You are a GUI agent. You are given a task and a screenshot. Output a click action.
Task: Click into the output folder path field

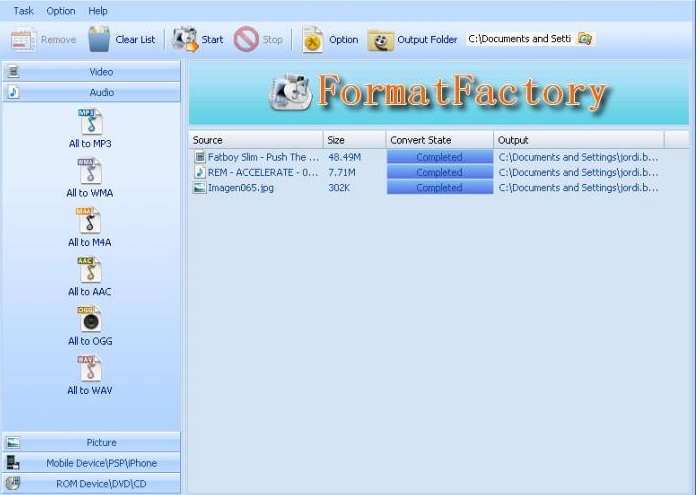(x=520, y=39)
